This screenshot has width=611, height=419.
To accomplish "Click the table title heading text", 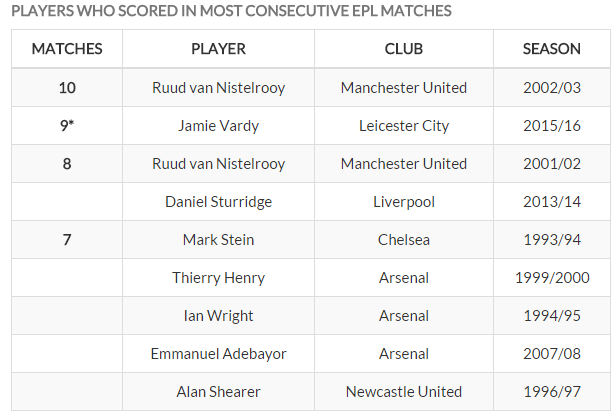I will pyautogui.click(x=230, y=11).
